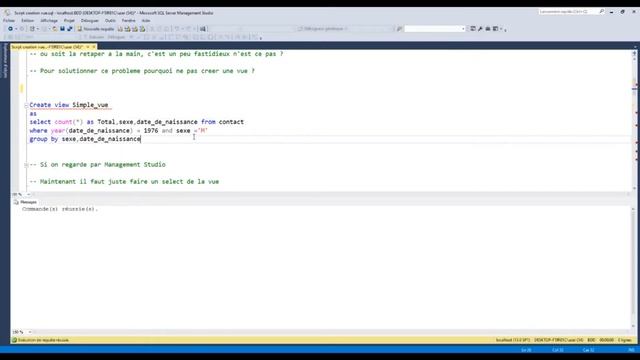Close the Script creation vue.sql tab

point(93,47)
